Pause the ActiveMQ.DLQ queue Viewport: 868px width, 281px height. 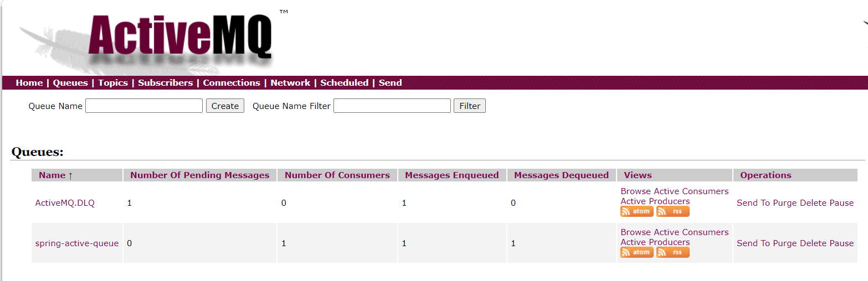841,203
